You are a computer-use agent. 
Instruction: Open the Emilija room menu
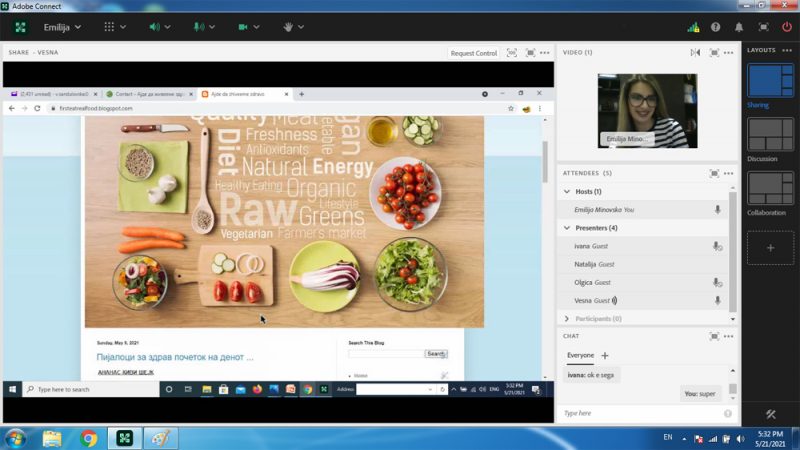[62, 27]
